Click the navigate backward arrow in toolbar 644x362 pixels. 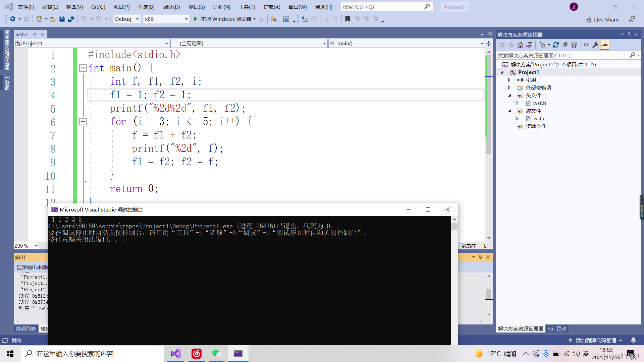pyautogui.click(x=13, y=19)
